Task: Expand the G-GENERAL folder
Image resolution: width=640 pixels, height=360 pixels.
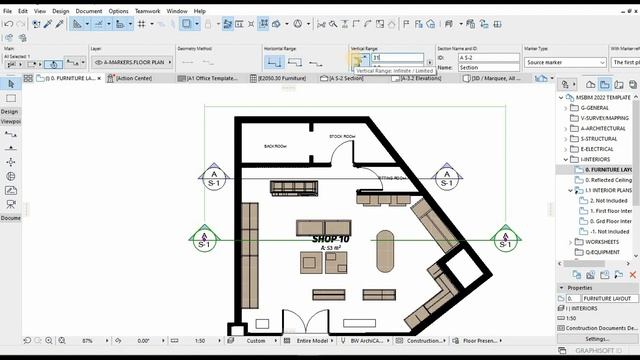Action: click(x=566, y=108)
